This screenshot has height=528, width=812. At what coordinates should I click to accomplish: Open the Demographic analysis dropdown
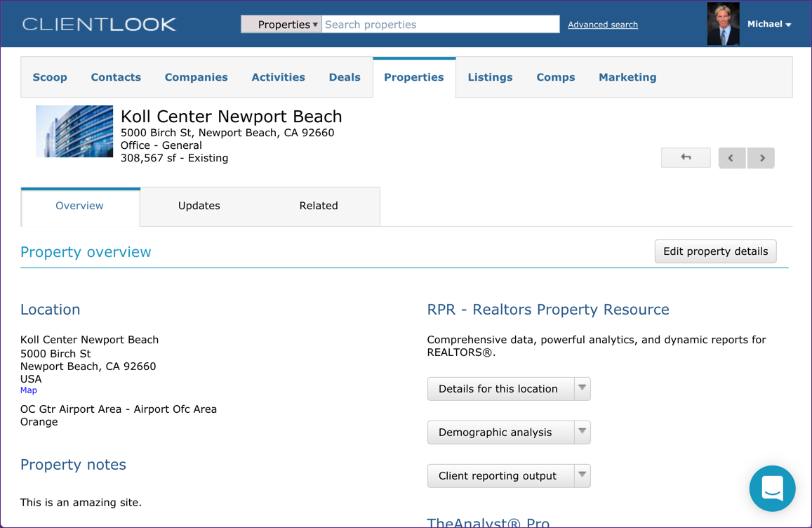coord(582,432)
